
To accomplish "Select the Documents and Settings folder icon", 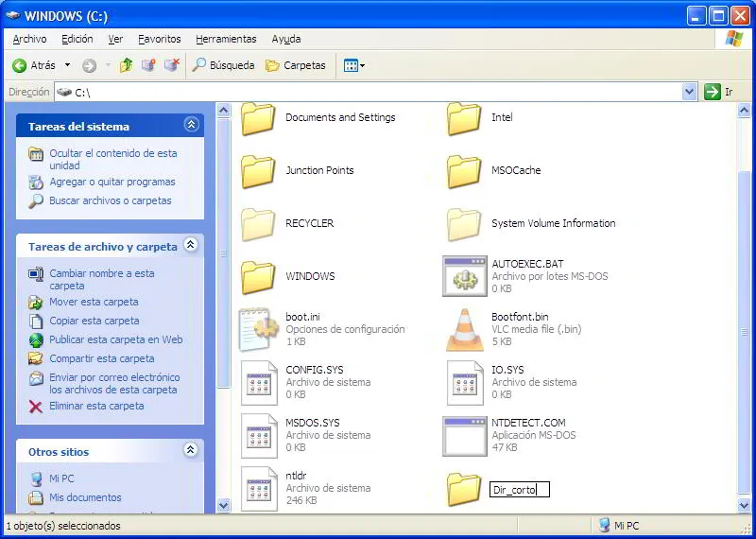I will tap(258, 119).
